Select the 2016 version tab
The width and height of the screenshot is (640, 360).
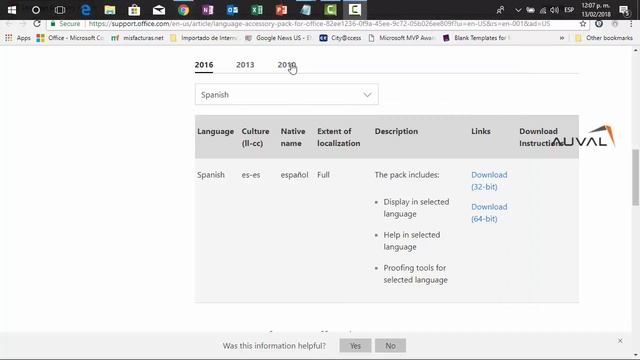click(x=204, y=65)
